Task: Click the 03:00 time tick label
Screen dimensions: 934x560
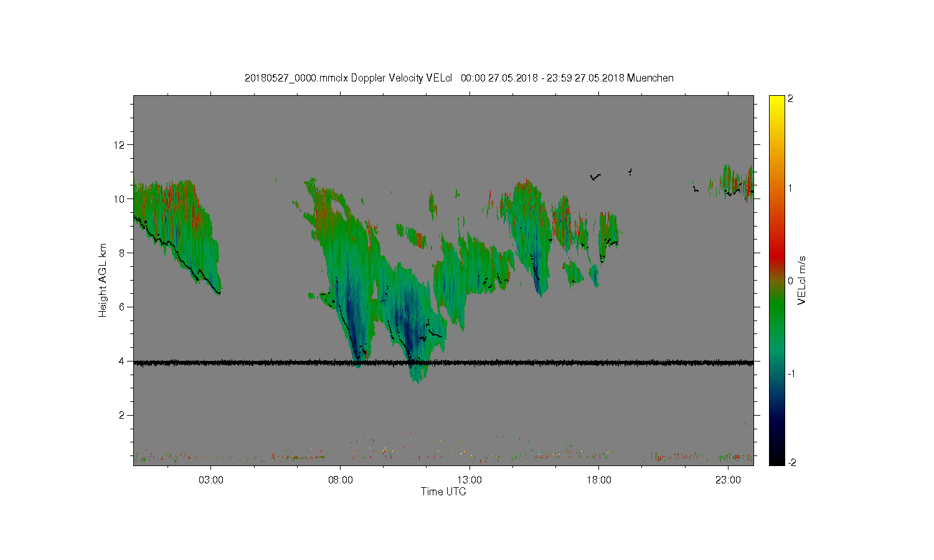Action: [x=211, y=480]
